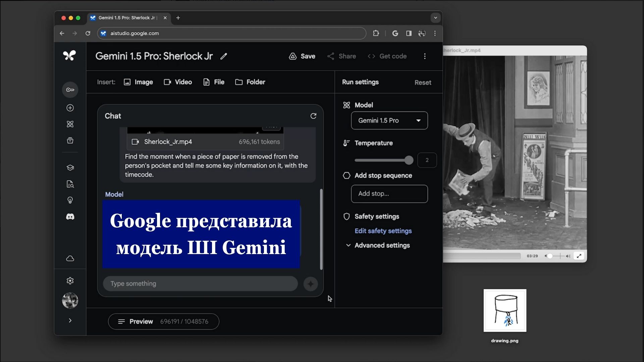Click the user profile avatar
The width and height of the screenshot is (644, 362).
click(x=70, y=300)
